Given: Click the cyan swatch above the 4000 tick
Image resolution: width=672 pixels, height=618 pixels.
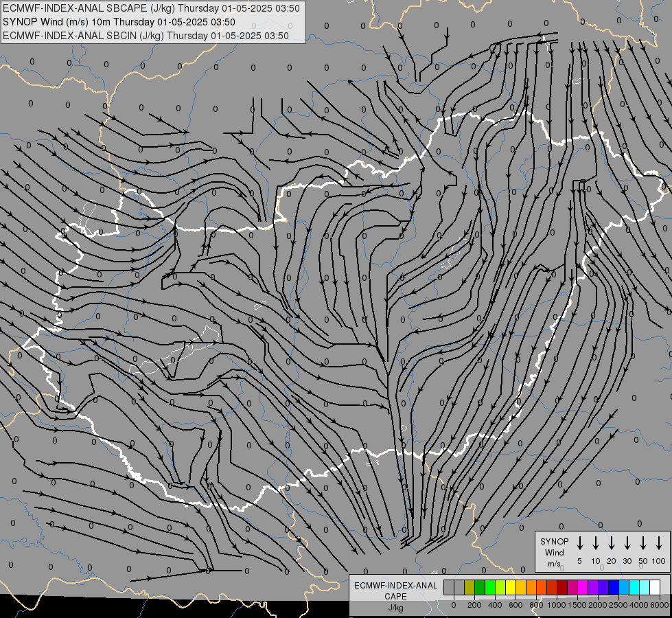Looking at the screenshot, I should coord(635,587).
